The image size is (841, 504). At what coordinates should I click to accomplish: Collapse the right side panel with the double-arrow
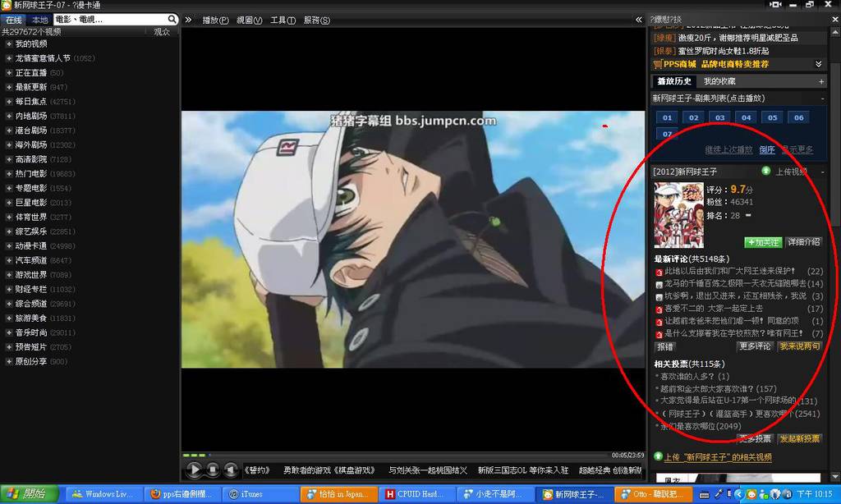click(x=639, y=20)
